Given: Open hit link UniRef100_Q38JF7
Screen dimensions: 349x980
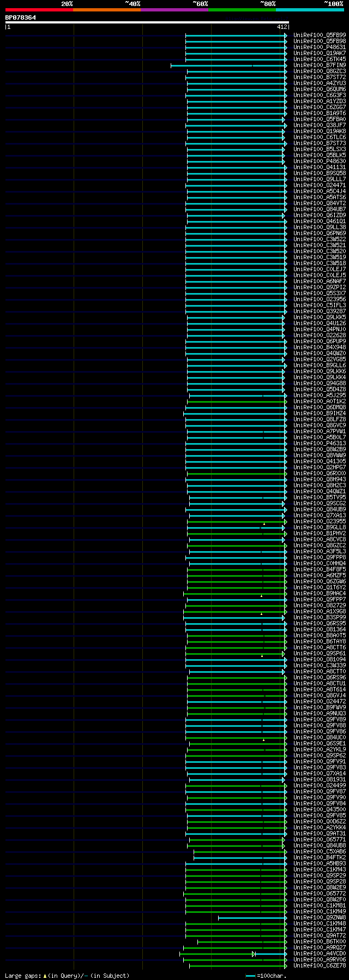Looking at the screenshot, I should coord(320,125).
